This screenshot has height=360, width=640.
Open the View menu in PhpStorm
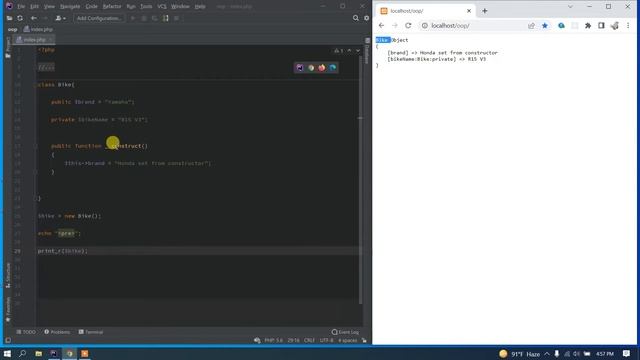(x=49, y=7)
